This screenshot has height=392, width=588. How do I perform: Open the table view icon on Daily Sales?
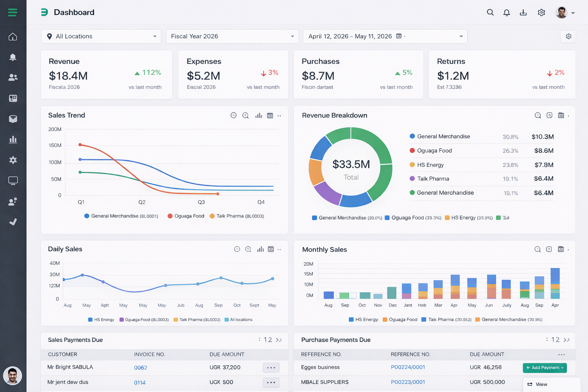[271, 249]
